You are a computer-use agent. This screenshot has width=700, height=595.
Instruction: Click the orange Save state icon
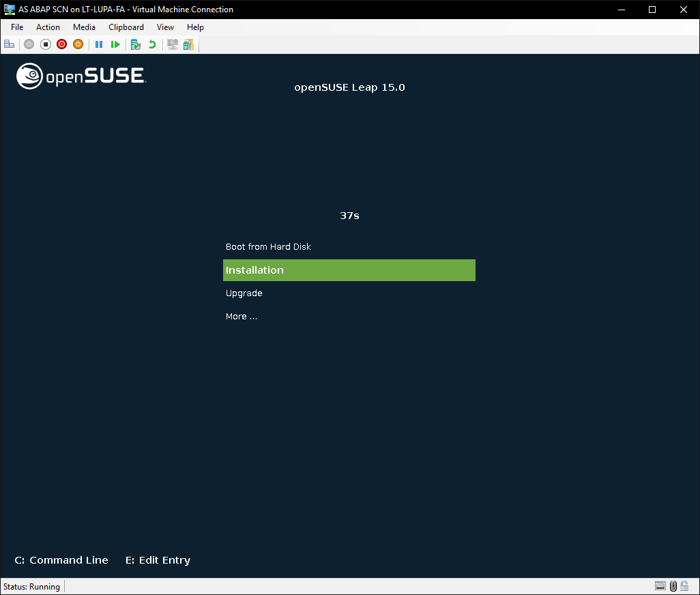click(78, 44)
